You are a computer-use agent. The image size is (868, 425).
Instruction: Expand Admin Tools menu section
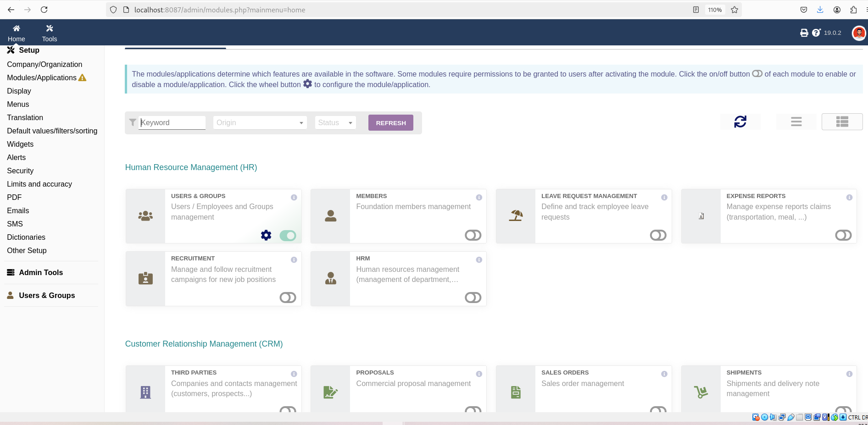pyautogui.click(x=41, y=272)
